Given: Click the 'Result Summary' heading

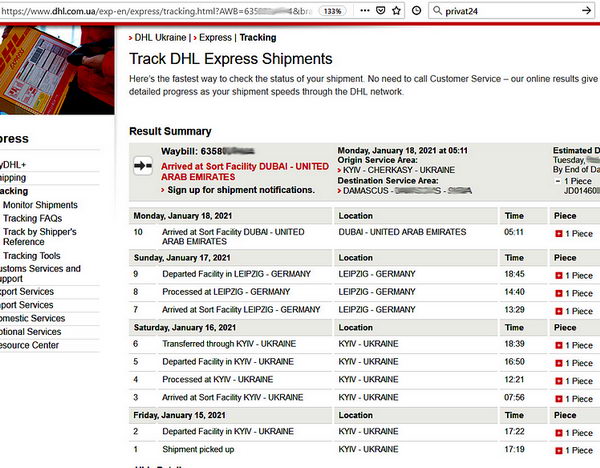Looking at the screenshot, I should click(170, 131).
